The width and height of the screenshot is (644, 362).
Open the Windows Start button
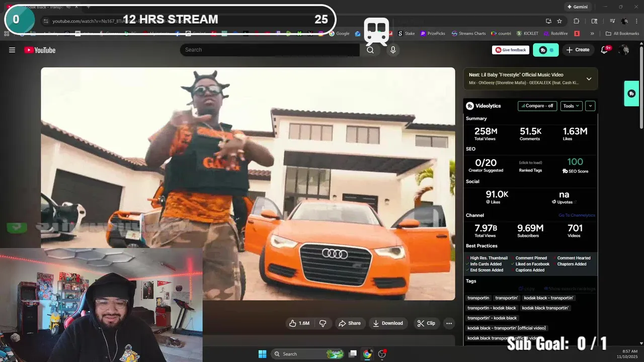[x=262, y=354]
